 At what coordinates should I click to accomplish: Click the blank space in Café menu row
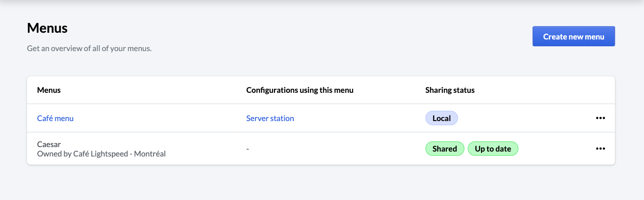click(521, 118)
